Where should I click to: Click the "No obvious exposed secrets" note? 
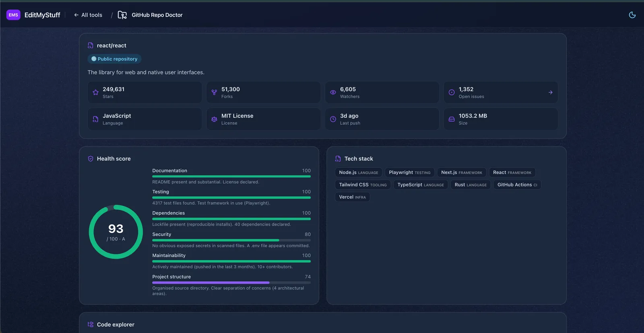pos(231,246)
